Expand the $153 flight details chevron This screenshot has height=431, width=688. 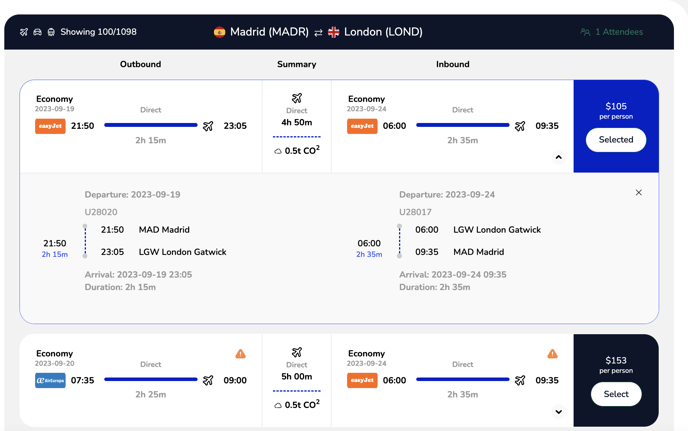(558, 412)
